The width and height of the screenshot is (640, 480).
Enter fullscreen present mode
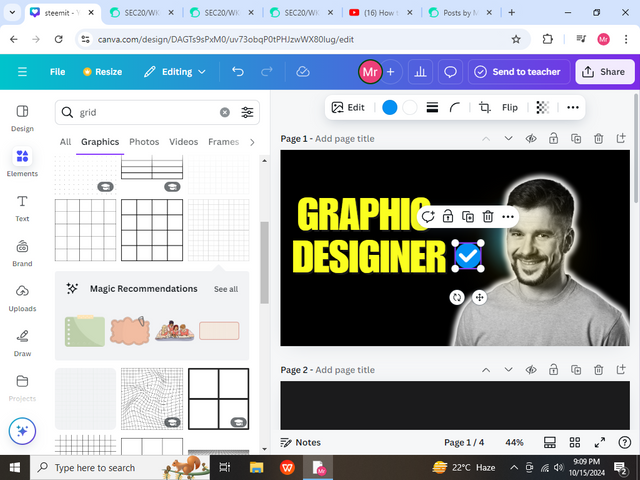pyautogui.click(x=600, y=442)
